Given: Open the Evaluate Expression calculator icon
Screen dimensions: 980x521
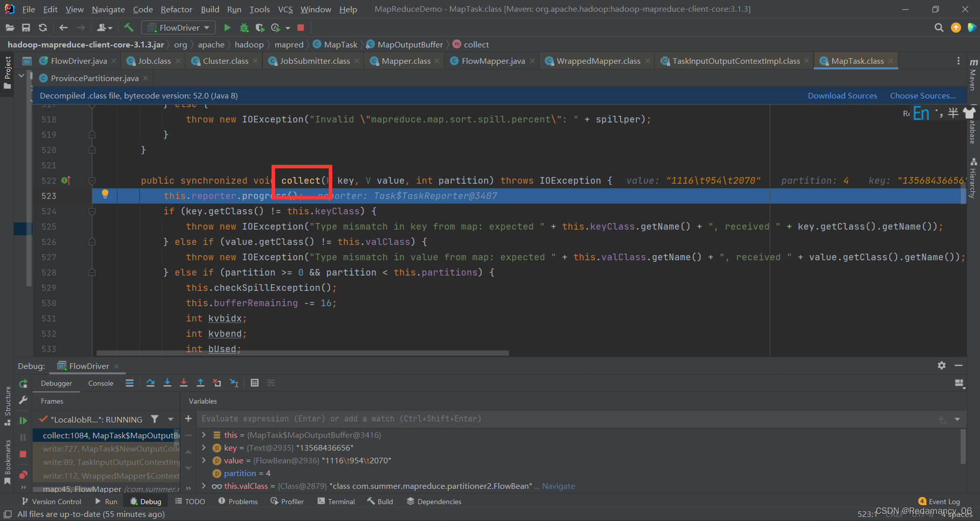Looking at the screenshot, I should click(255, 383).
